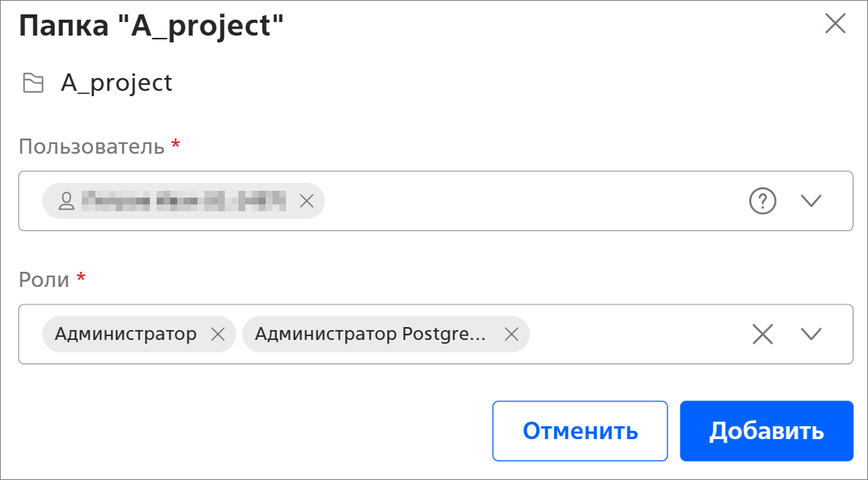Click the A_project folder name

point(117,83)
